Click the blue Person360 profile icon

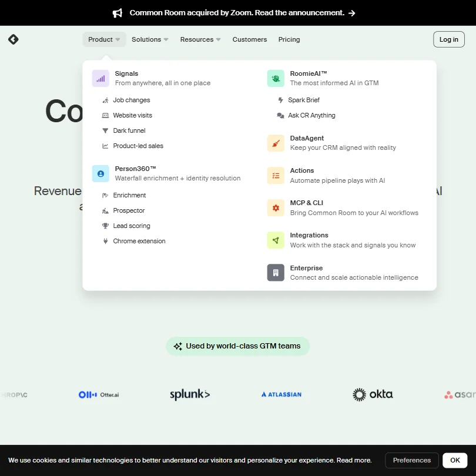coord(100,173)
